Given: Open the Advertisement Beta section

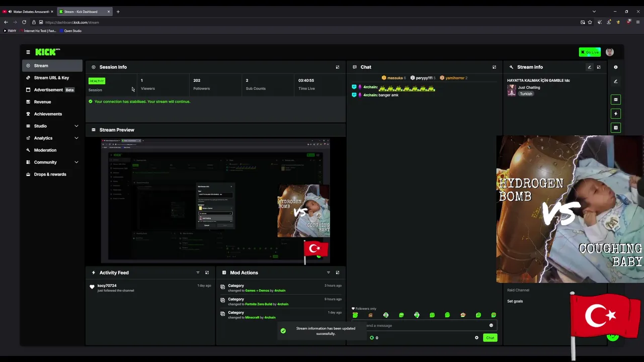Looking at the screenshot, I should coord(52,90).
